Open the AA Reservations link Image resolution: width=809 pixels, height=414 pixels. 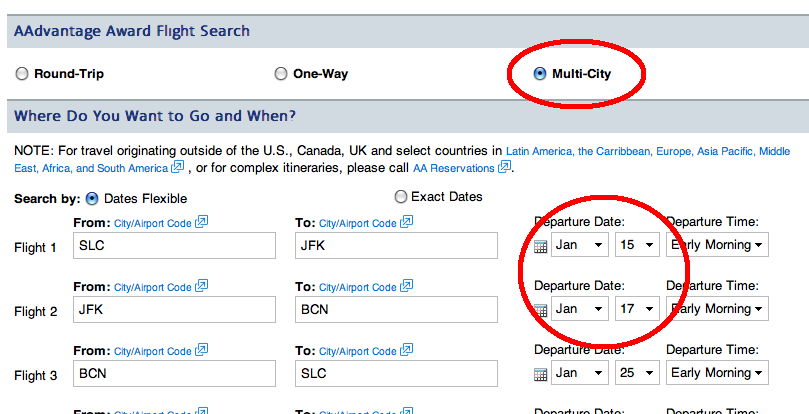point(454,168)
